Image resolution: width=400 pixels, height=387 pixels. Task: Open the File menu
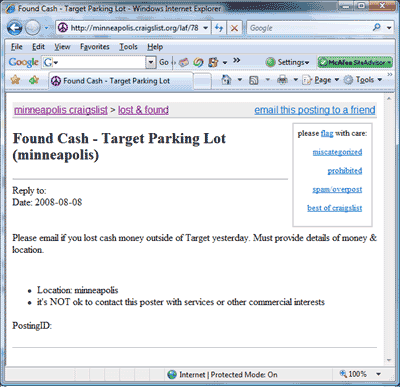click(x=16, y=47)
